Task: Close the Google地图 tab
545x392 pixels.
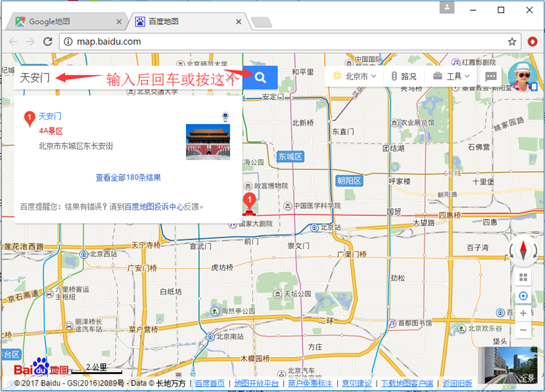Action: [x=119, y=22]
